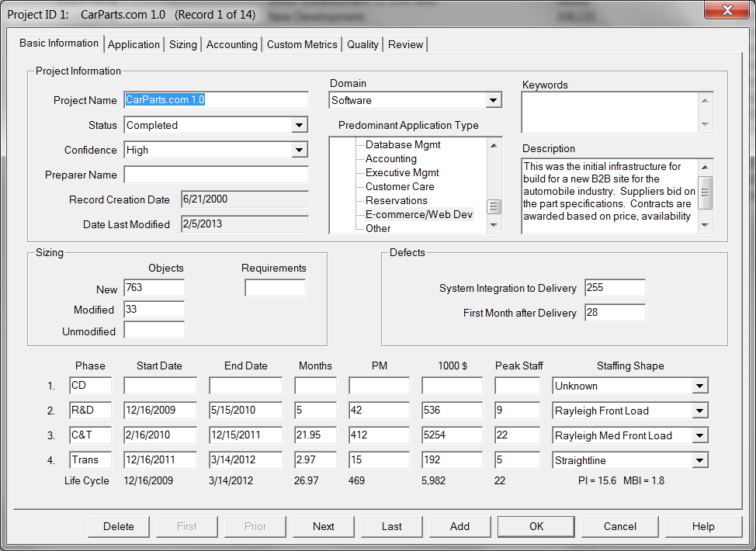Click the Preparer Name field
Image resolution: width=756 pixels, height=551 pixels.
click(x=216, y=175)
